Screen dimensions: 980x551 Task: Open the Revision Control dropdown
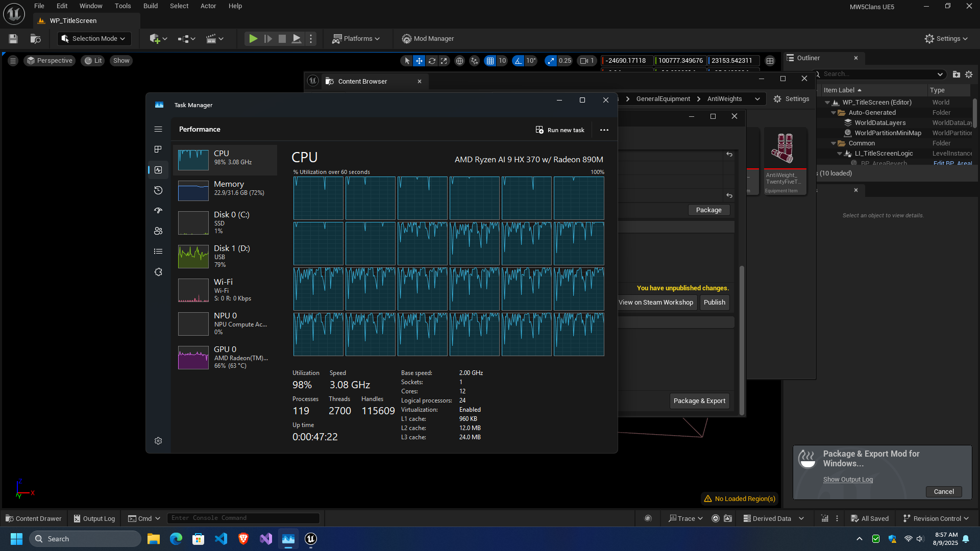[936, 519]
